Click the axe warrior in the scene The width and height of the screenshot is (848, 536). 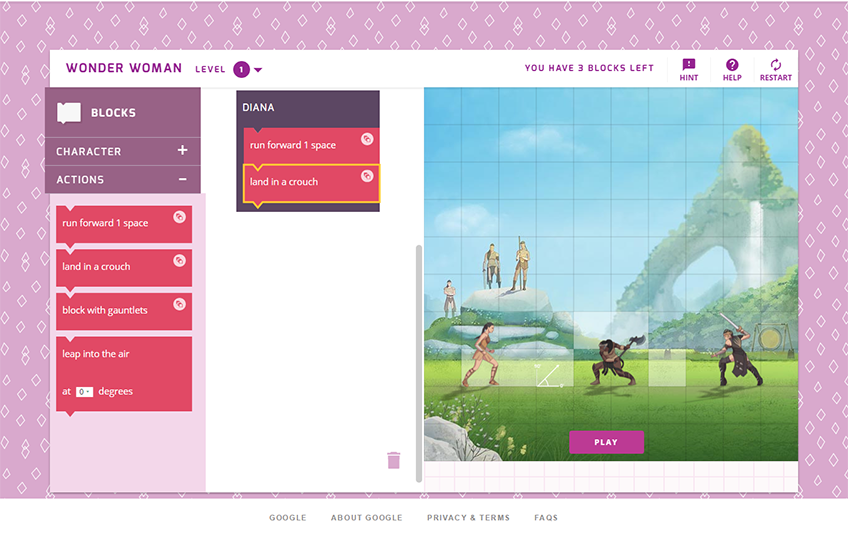click(x=616, y=360)
